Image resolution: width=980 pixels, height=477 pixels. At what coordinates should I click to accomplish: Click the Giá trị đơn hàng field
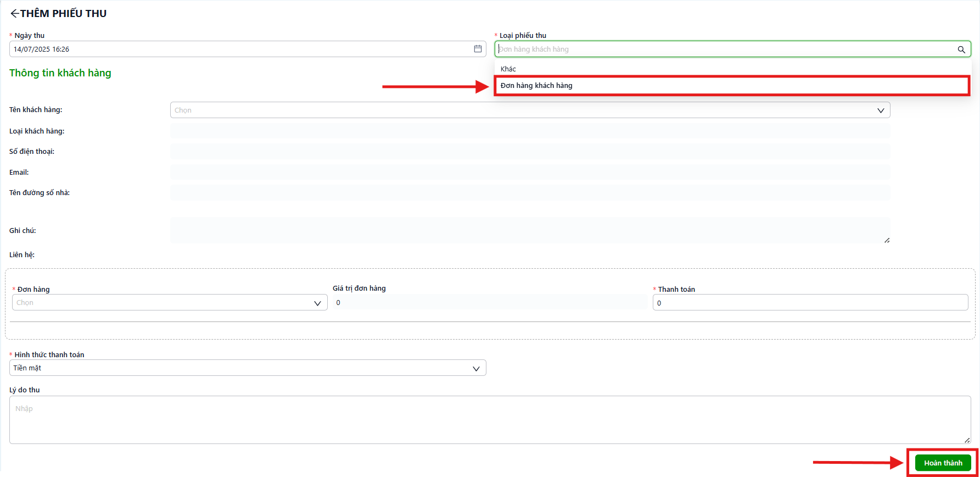click(490, 302)
